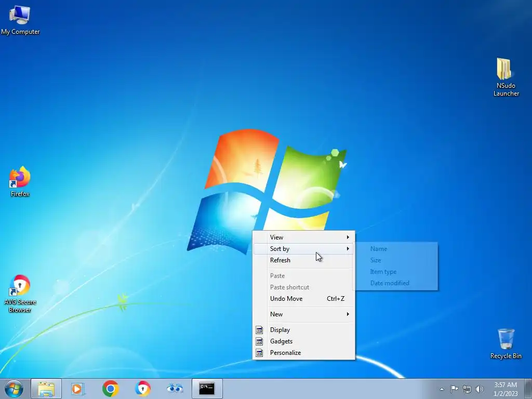Viewport: 532px width, 399px height.
Task: Open the clock showing 3:57 AM
Action: (x=506, y=389)
